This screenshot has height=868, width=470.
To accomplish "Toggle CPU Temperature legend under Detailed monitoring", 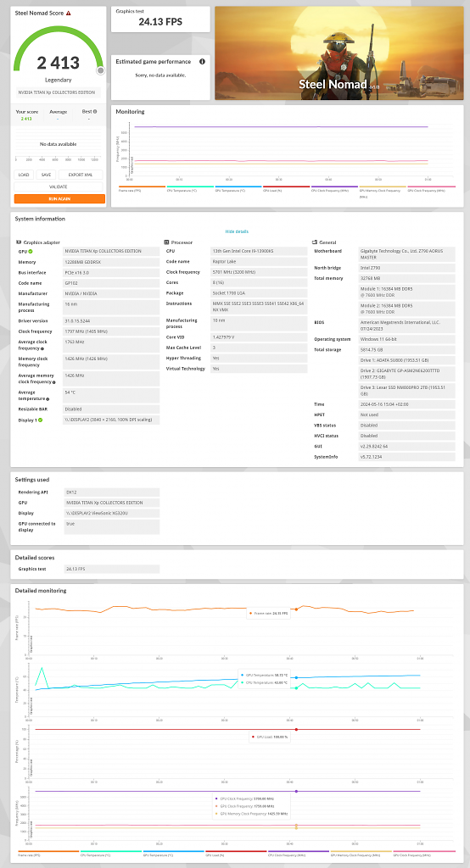I will coord(111,854).
